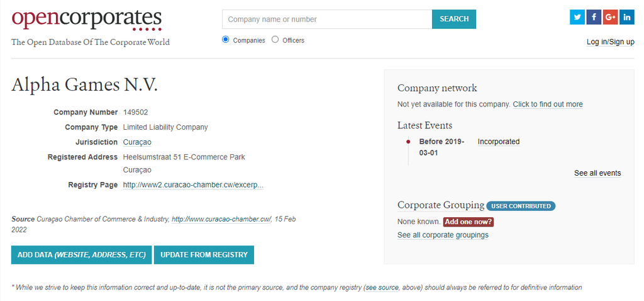Click the Add Data button
Image resolution: width=644 pixels, height=301 pixels.
[81, 255]
